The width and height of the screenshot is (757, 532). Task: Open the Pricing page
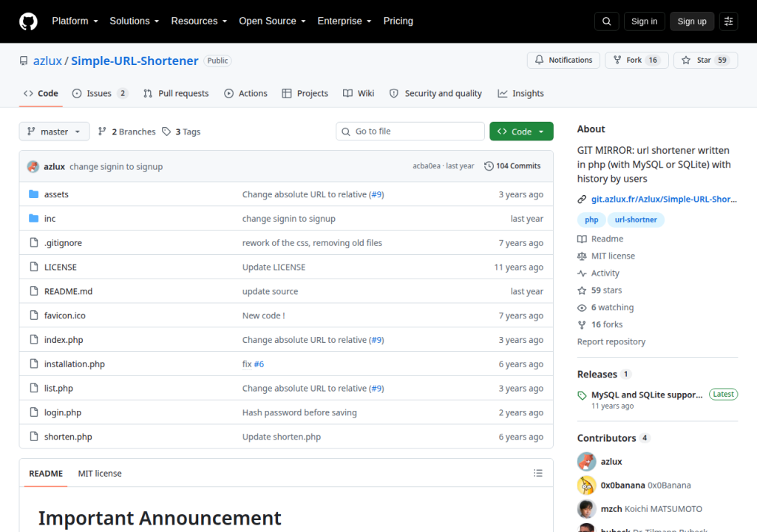(398, 21)
